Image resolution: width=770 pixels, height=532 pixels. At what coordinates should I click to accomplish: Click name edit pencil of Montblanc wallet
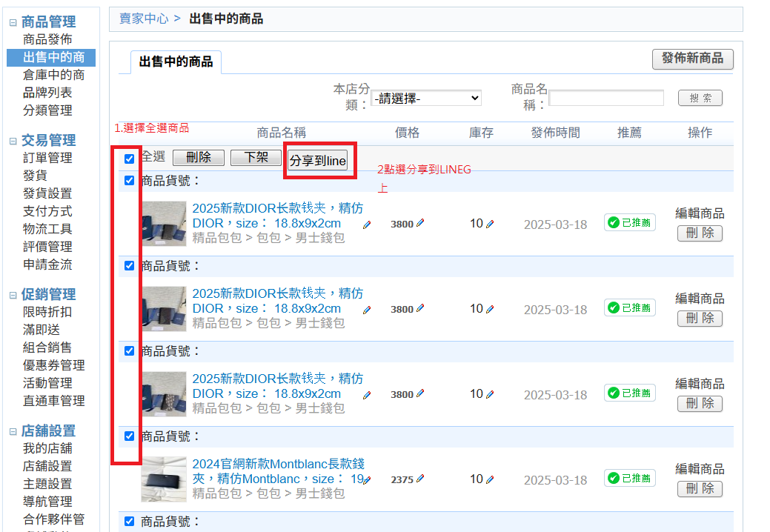point(367,480)
